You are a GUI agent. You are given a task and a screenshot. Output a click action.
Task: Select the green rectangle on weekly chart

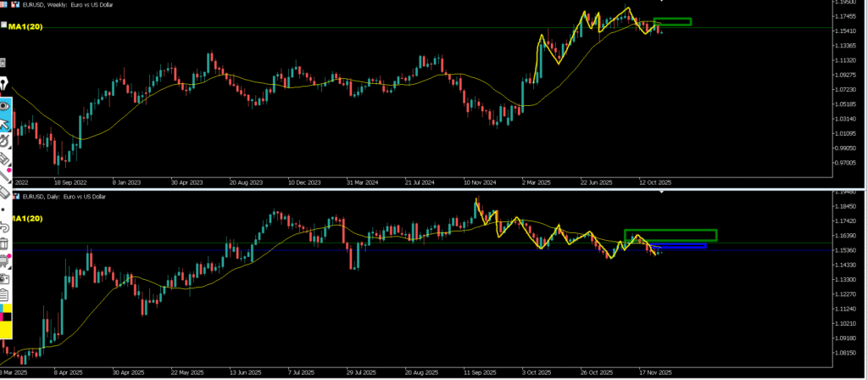(x=672, y=21)
